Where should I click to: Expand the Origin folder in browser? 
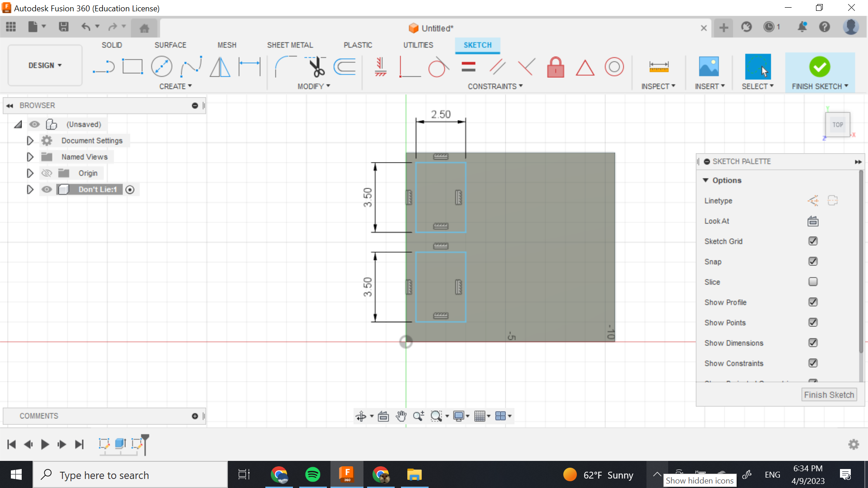click(30, 173)
